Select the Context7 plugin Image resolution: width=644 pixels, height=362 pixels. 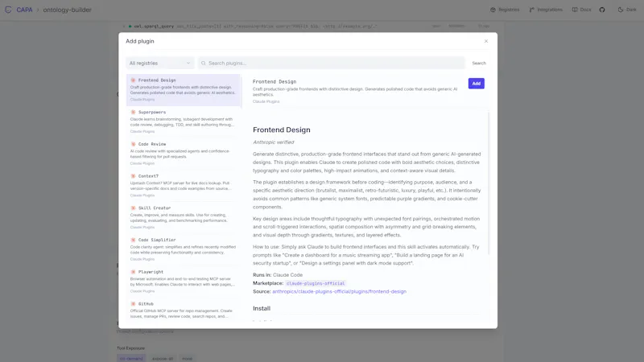[184, 186]
